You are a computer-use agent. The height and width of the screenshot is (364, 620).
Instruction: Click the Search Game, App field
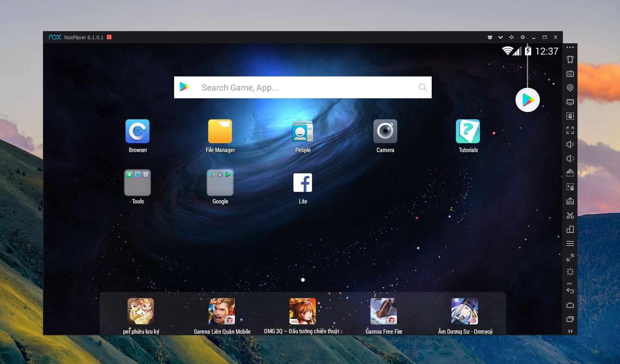[303, 87]
